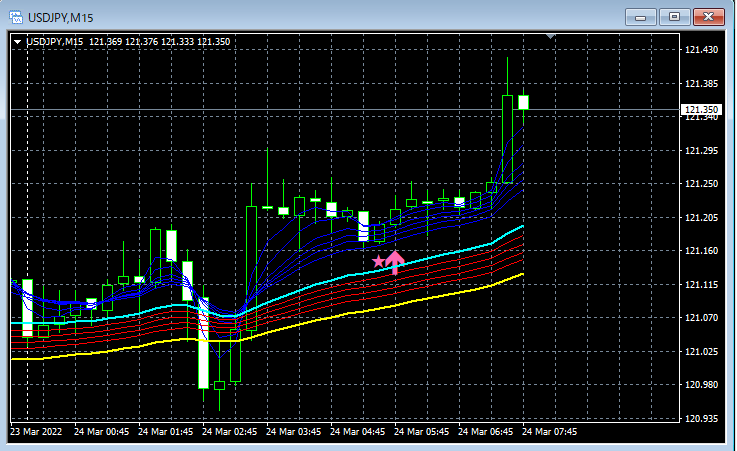Image resolution: width=737 pixels, height=451 pixels.
Task: Maximize the USDJPY,M15 chart window
Action: tap(674, 17)
